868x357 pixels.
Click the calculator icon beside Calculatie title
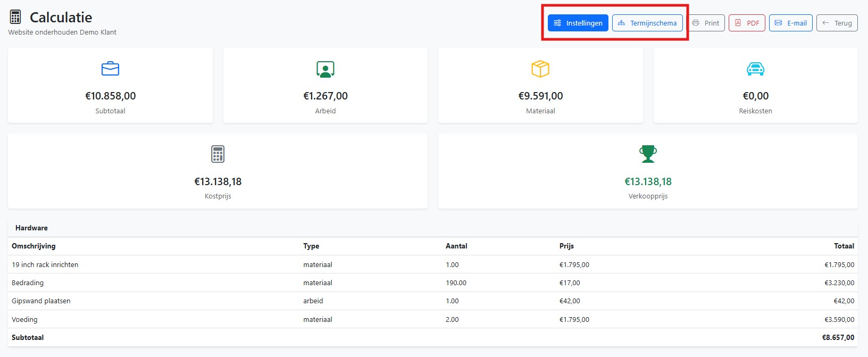tap(15, 17)
